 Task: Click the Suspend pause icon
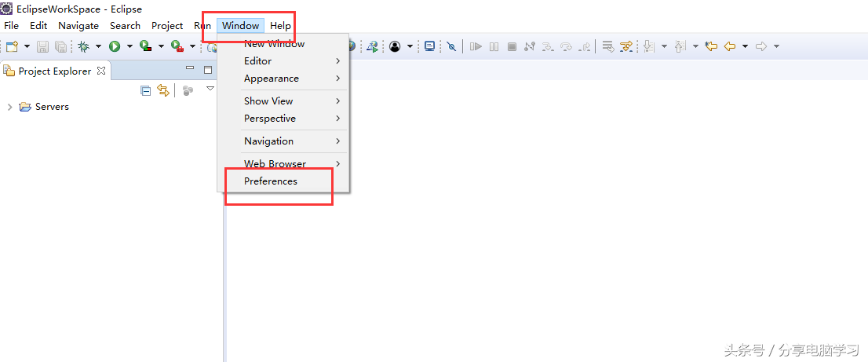click(x=494, y=46)
